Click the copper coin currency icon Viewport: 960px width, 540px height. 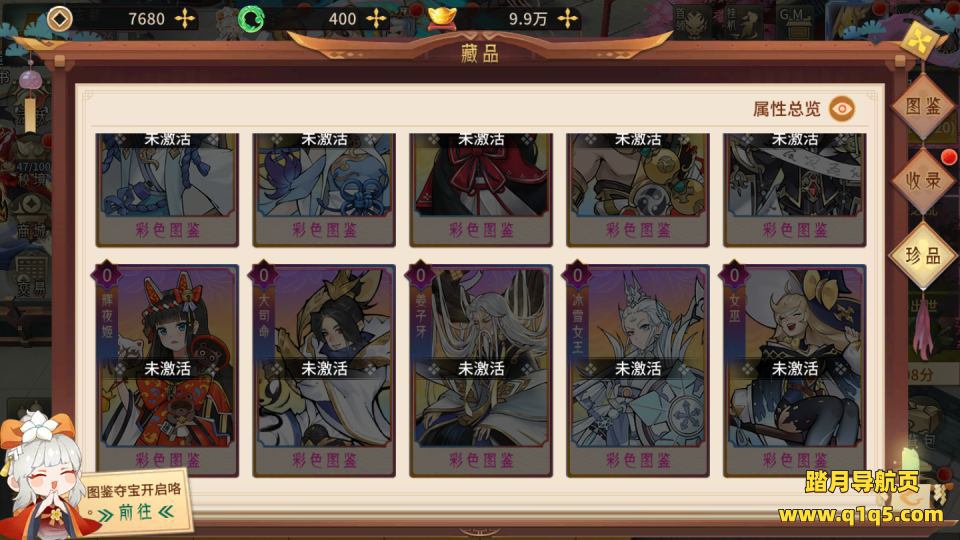point(59,19)
